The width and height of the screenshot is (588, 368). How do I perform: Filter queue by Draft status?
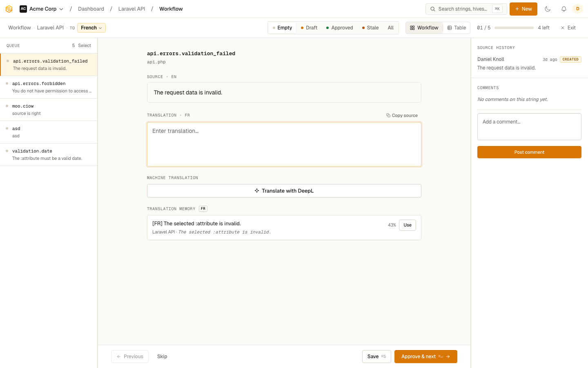click(309, 28)
